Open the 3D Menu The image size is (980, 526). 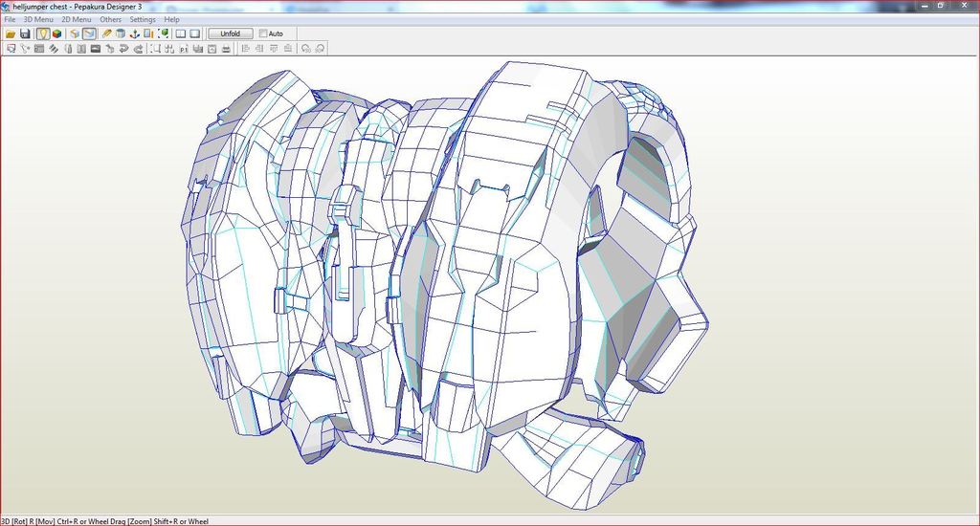pos(38,19)
